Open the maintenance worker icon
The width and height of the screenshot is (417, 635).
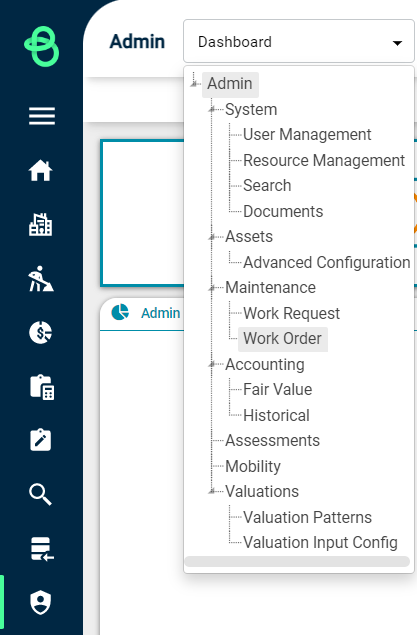pos(40,279)
